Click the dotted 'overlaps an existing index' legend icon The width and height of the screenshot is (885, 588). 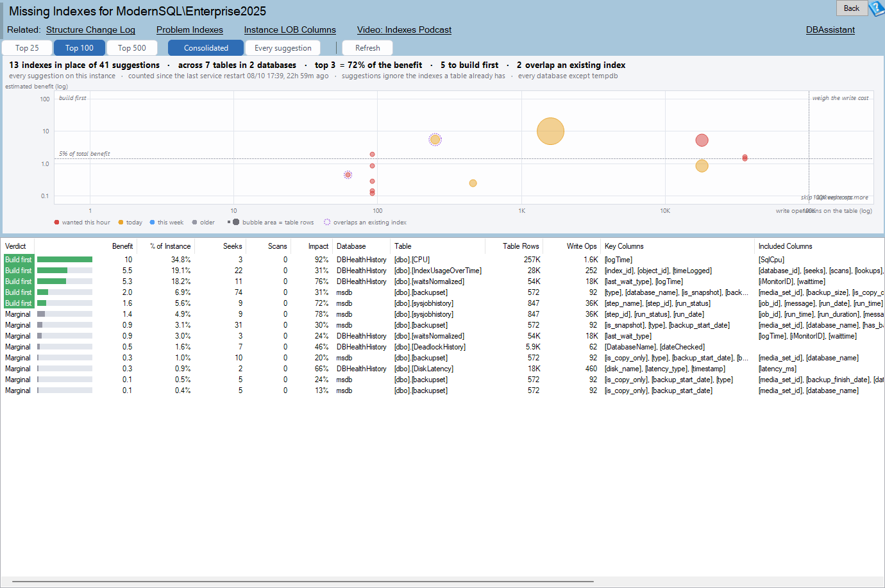coord(327,223)
